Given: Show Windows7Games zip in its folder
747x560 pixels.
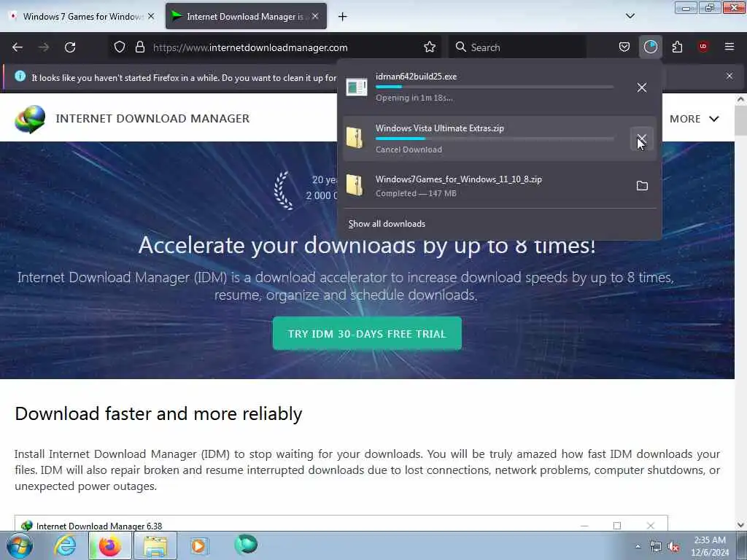Looking at the screenshot, I should pyautogui.click(x=642, y=186).
